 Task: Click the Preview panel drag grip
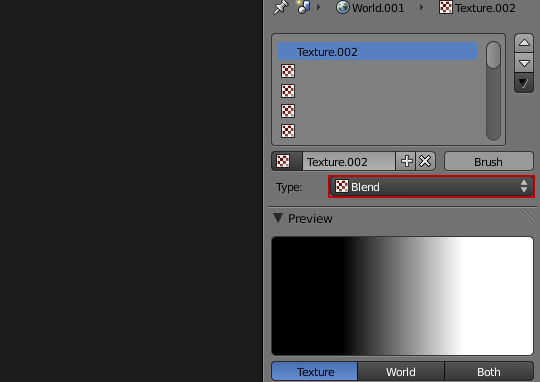pyautogui.click(x=527, y=218)
